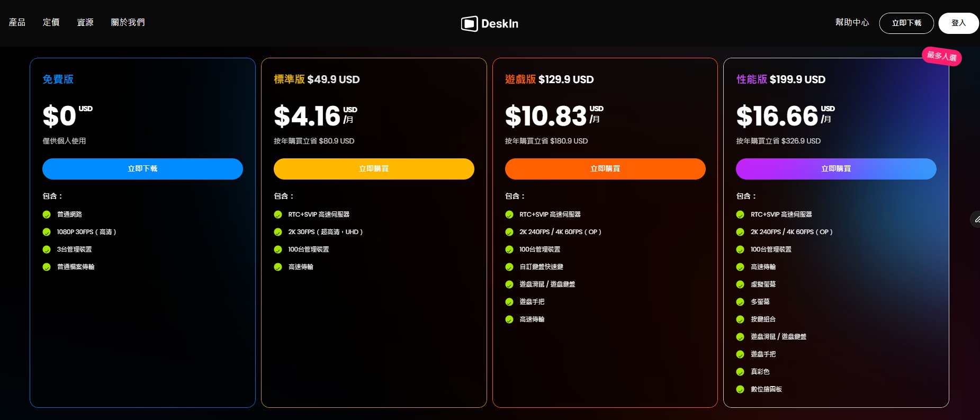
Task: Click the header 立即下載 button
Action: 906,23
